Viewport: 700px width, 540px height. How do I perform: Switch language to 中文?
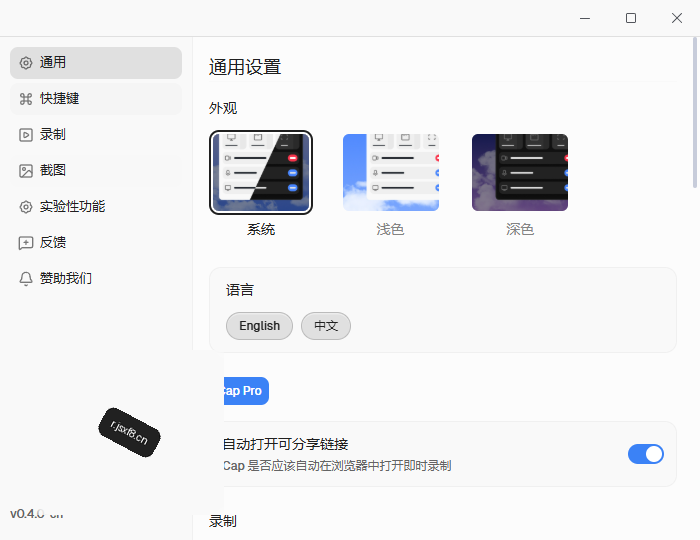coord(326,326)
